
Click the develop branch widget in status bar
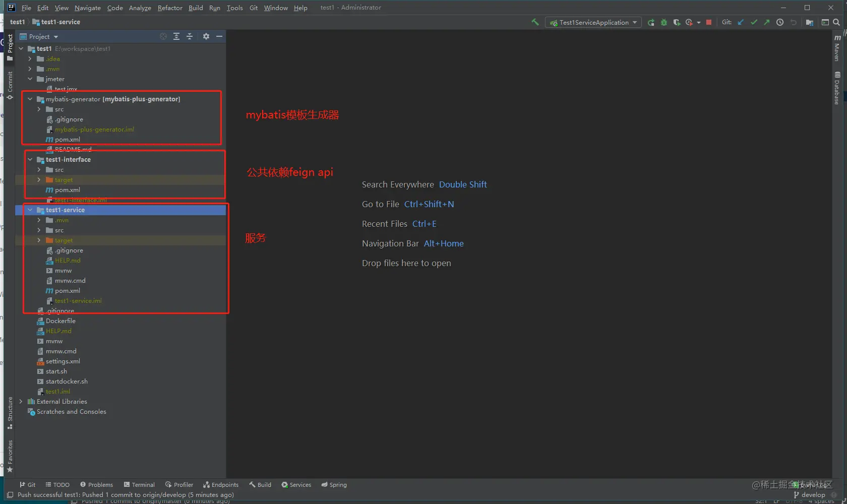pos(810,495)
